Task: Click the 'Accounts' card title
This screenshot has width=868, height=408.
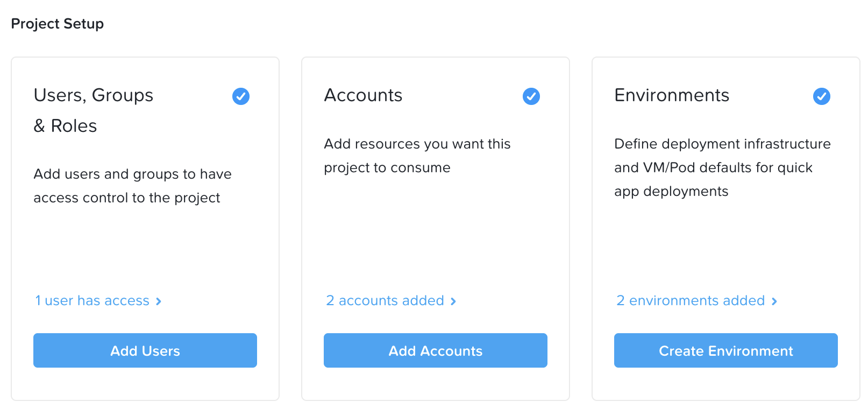Action: (363, 95)
